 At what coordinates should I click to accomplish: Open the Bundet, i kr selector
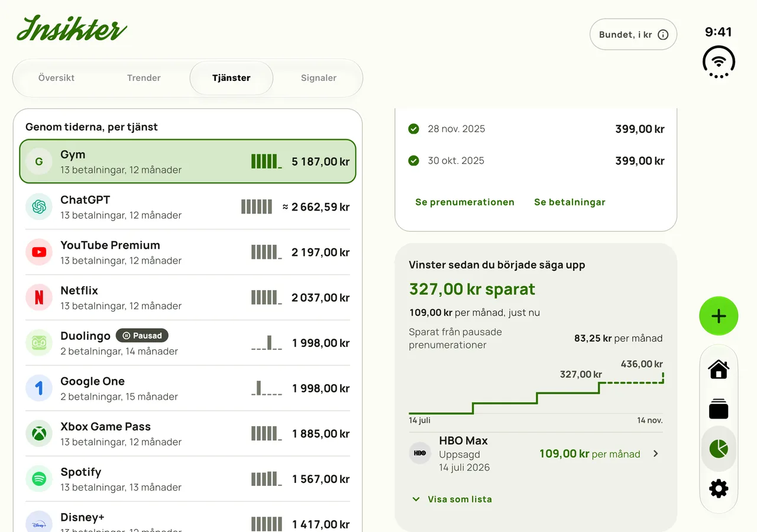click(x=633, y=34)
